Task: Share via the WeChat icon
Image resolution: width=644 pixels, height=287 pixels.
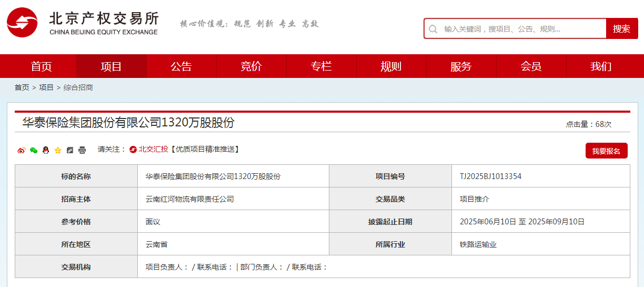Action: point(34,150)
